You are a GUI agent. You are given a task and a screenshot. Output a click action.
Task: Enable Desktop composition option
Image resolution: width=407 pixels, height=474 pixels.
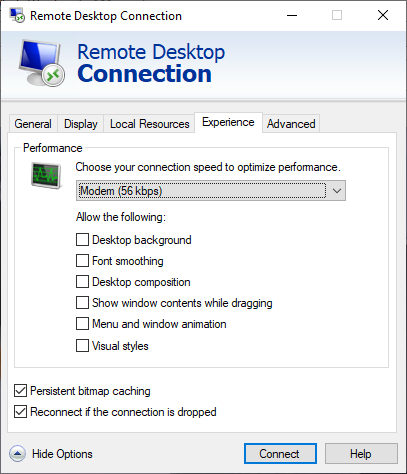pyautogui.click(x=82, y=282)
